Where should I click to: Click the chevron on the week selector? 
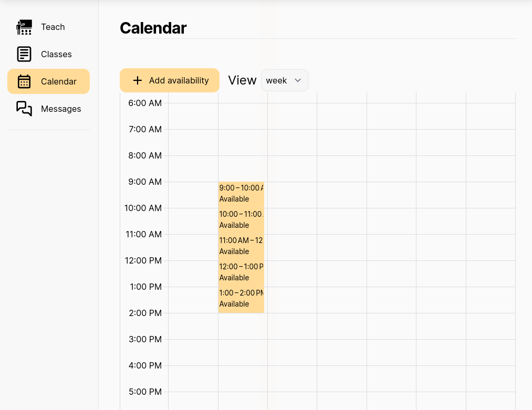click(x=298, y=80)
